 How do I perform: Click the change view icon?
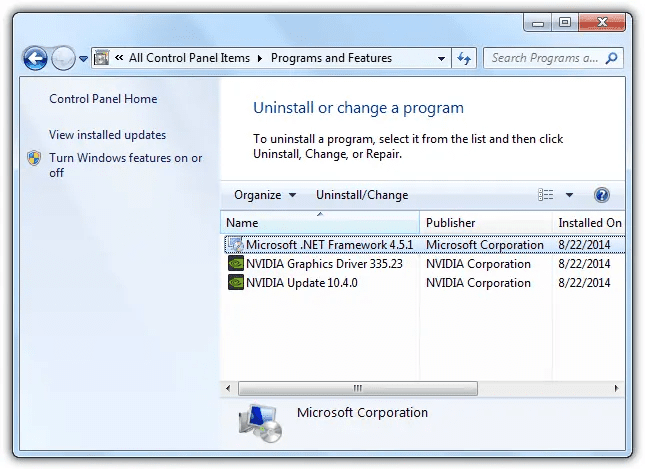click(545, 195)
